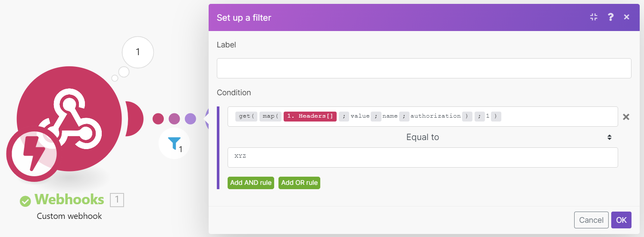
Task: Click the green checkmark status icon
Action: (x=25, y=201)
